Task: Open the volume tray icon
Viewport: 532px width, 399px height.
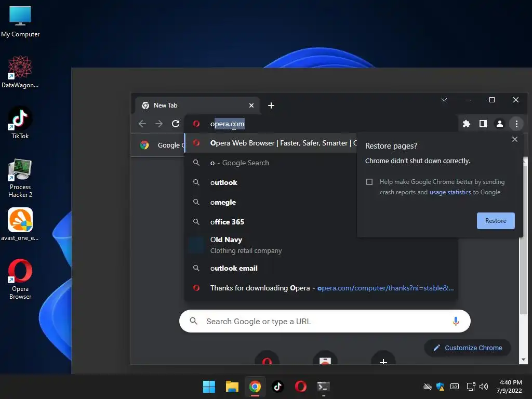Action: click(484, 387)
